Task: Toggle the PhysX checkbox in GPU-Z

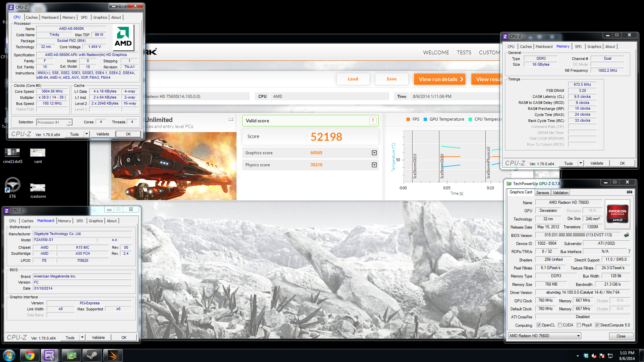Action: coord(579,325)
